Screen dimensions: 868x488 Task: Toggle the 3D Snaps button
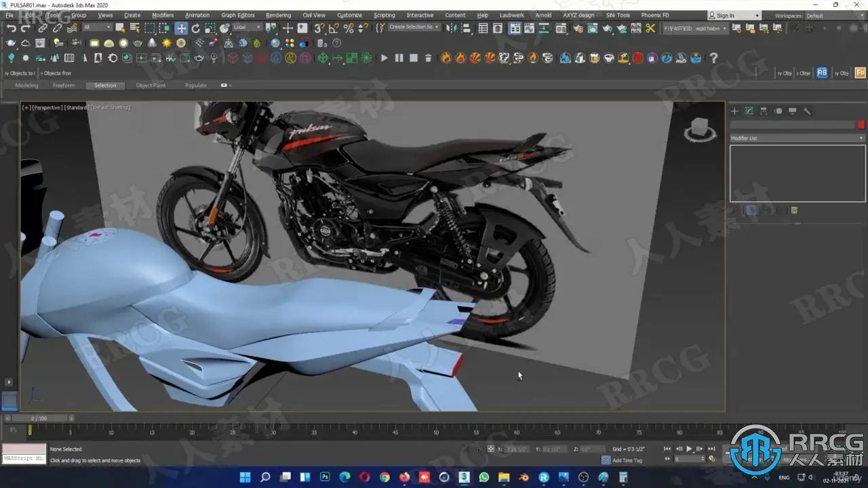319,28
